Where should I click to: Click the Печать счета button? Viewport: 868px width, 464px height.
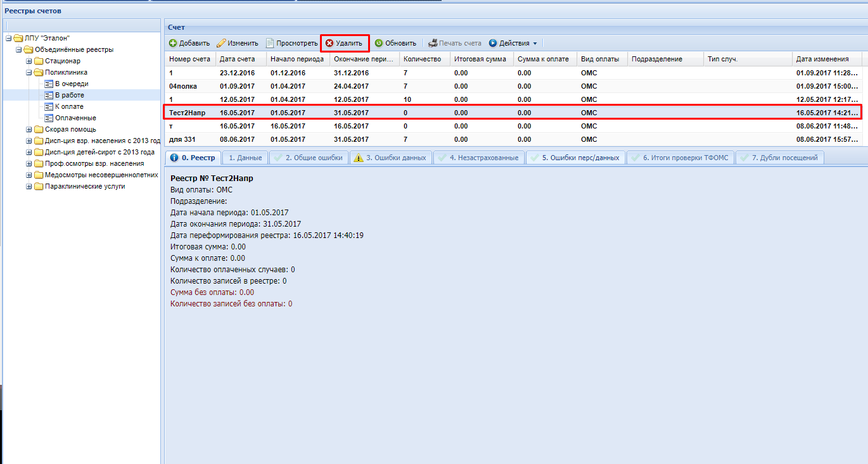[455, 43]
